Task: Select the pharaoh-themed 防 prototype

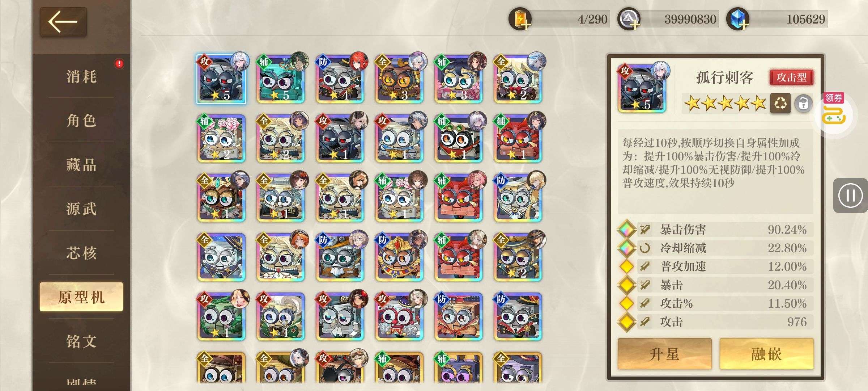Action: [x=400, y=257]
